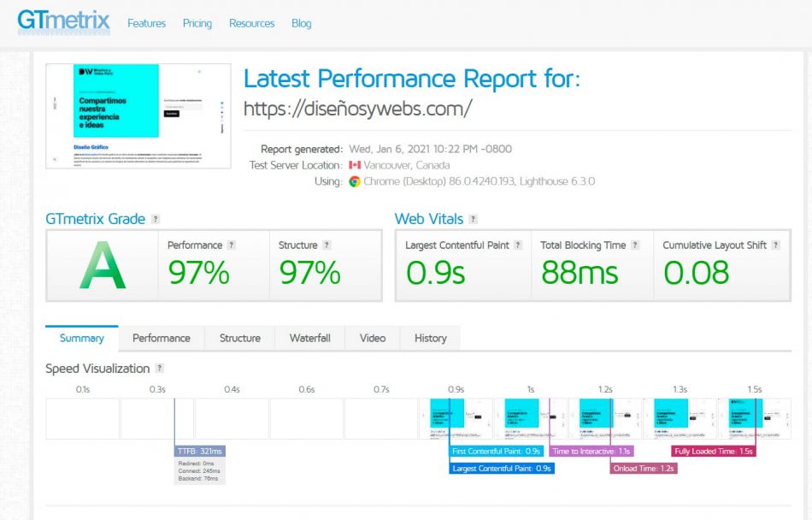This screenshot has height=520, width=812.
Task: Click the GTmetrix logo
Action: [x=63, y=21]
